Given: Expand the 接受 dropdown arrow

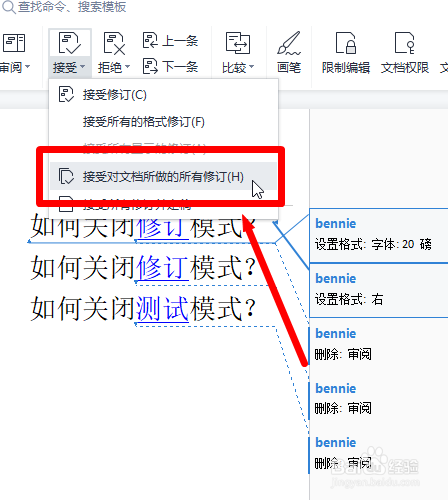Looking at the screenshot, I should click(82, 67).
